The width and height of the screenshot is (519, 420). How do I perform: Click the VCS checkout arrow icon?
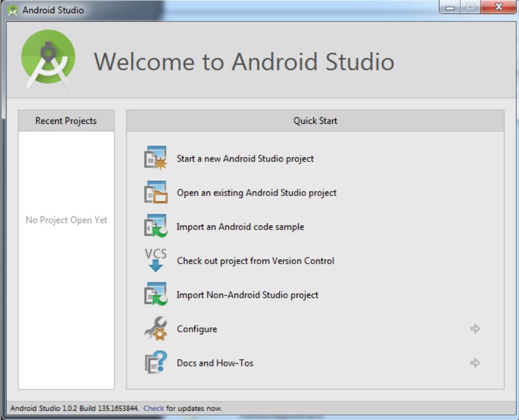coord(156,260)
